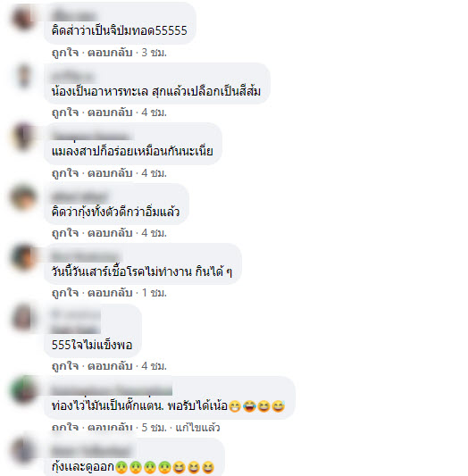Like the 555ใจไม่แข็งพอ comment

pyautogui.click(x=65, y=366)
